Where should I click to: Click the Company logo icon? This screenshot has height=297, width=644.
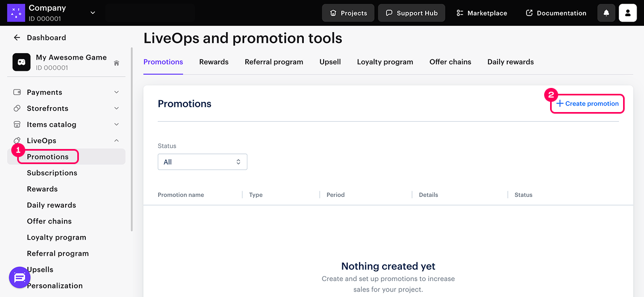pyautogui.click(x=16, y=13)
